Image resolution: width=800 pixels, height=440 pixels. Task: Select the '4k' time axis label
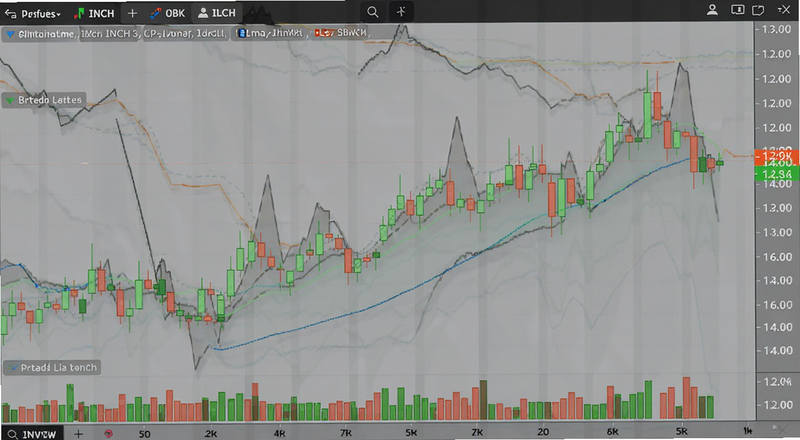[x=279, y=433]
